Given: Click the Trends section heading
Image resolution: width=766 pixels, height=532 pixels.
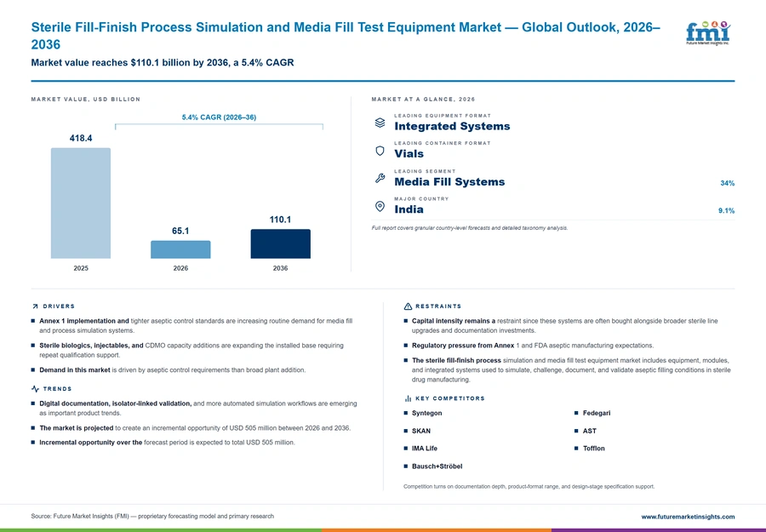Looking at the screenshot, I should pos(57,389).
